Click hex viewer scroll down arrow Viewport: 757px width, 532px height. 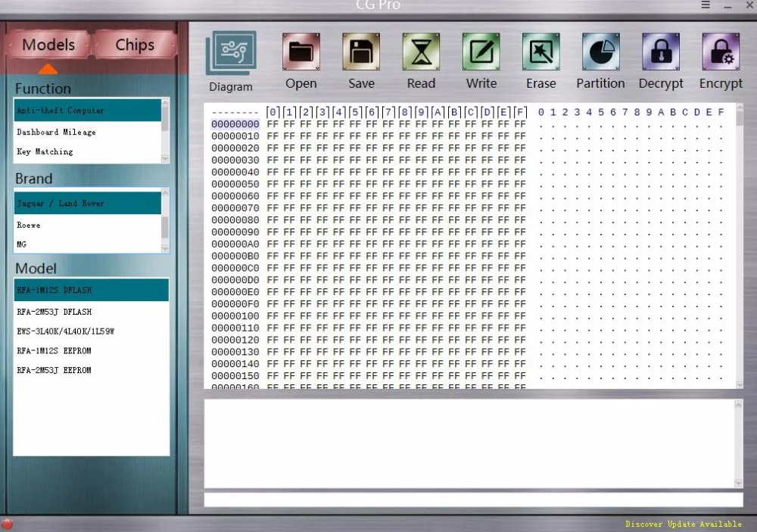coord(739,384)
